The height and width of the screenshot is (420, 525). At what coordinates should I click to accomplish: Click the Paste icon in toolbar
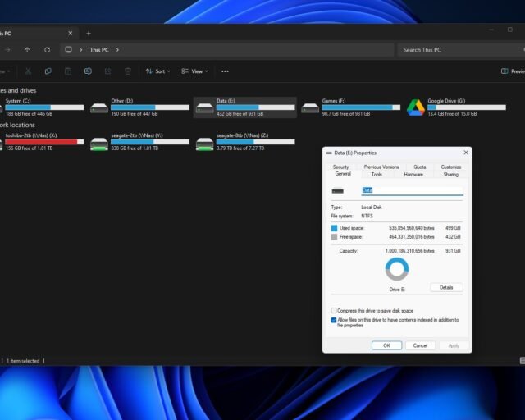point(68,71)
